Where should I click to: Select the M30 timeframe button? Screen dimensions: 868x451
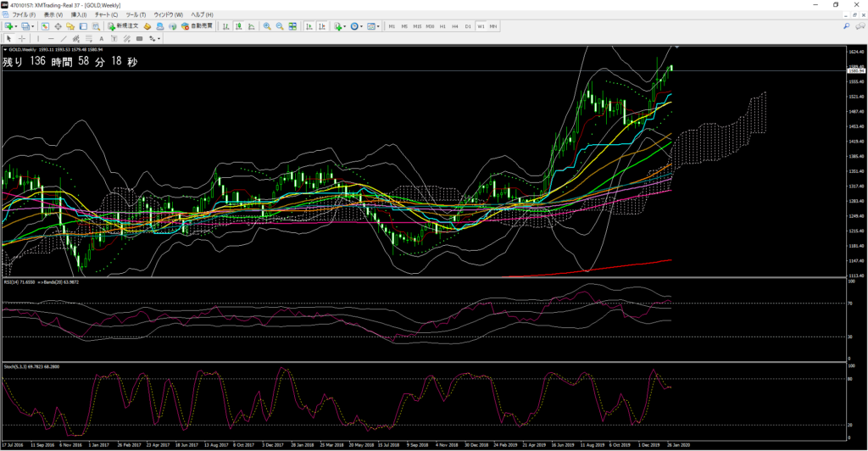[x=430, y=26]
